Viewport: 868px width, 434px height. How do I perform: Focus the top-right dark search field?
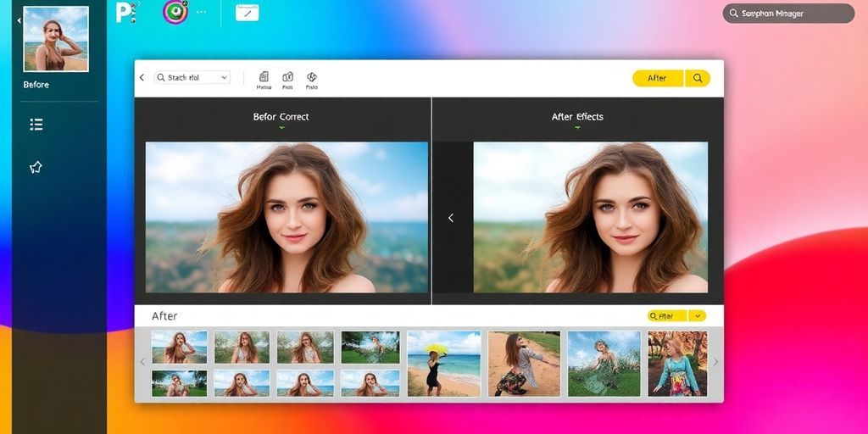pos(788,14)
